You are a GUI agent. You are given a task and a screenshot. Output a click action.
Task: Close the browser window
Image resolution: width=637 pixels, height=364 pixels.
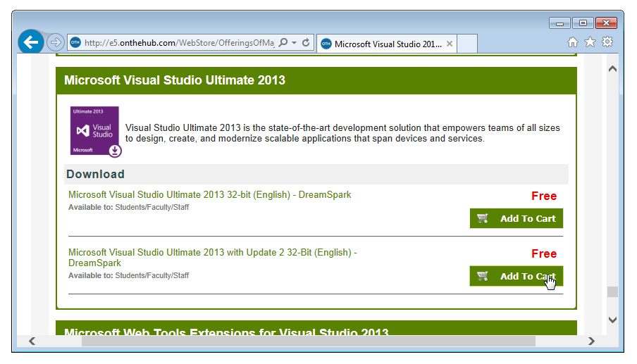pos(607,23)
